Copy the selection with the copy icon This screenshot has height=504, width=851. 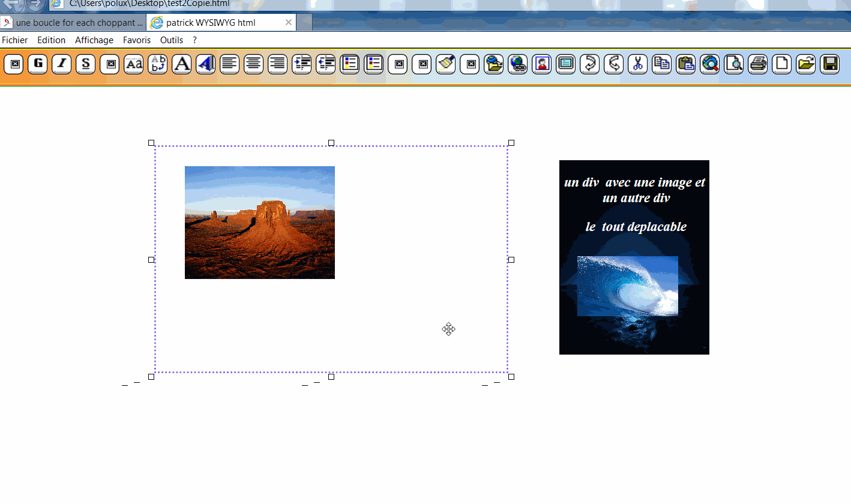662,64
